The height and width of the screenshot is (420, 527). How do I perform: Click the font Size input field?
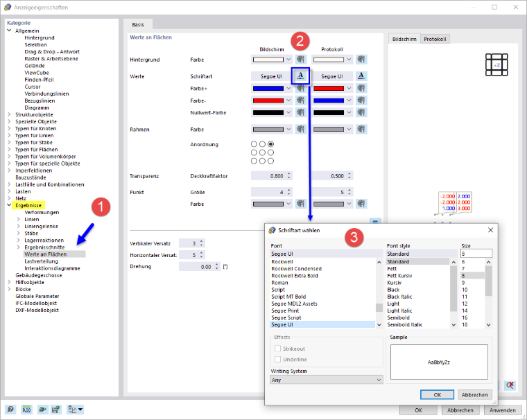476,254
